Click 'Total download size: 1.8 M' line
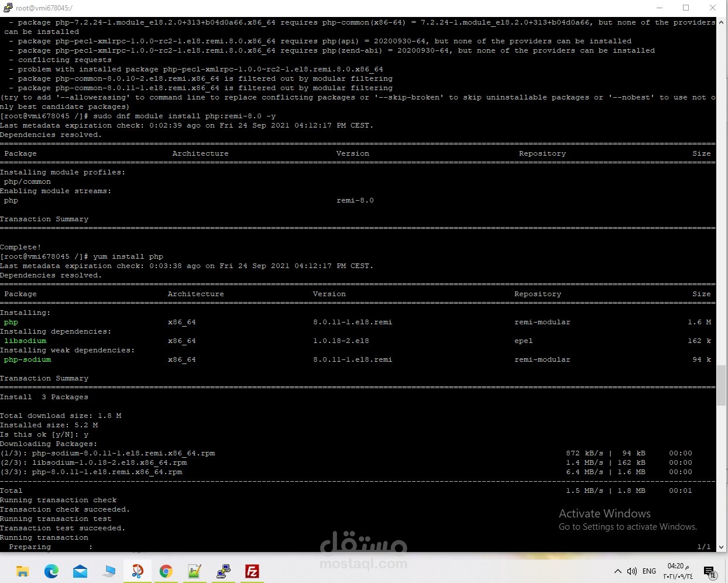The image size is (728, 583). click(61, 416)
